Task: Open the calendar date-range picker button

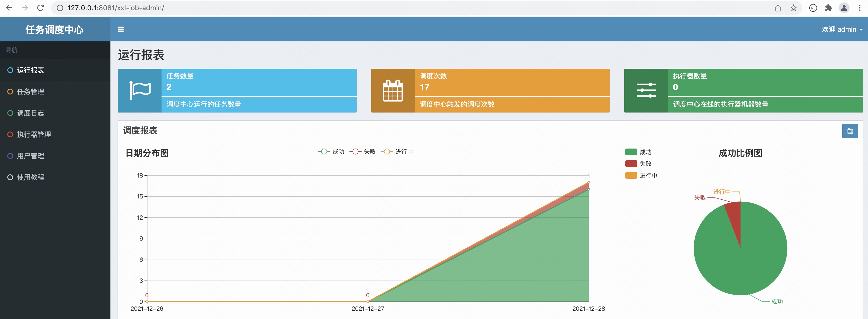Action: coord(850,131)
